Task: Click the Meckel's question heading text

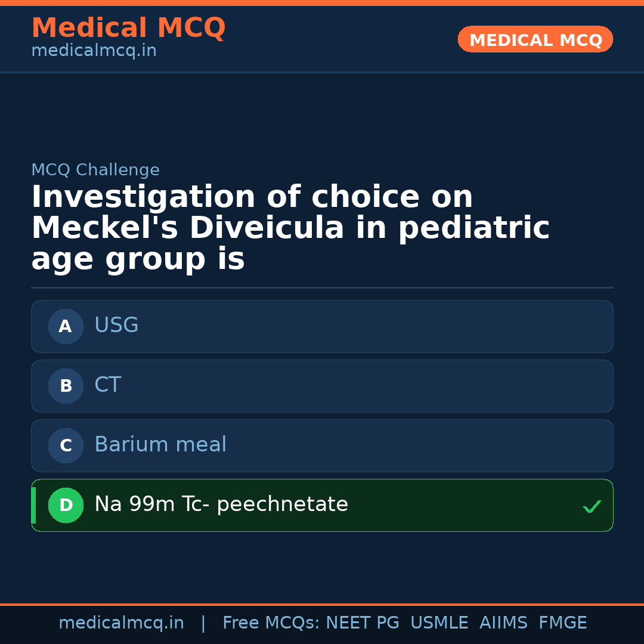Action: pyautogui.click(x=290, y=228)
